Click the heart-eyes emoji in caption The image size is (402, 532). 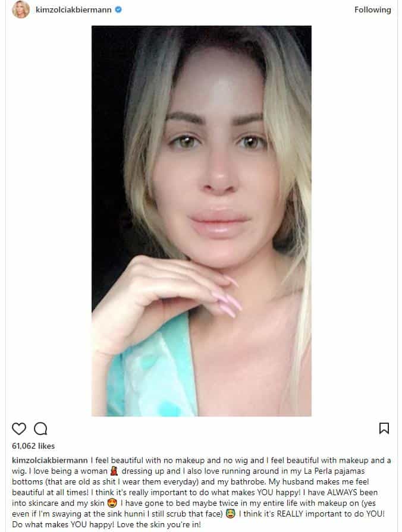click(x=112, y=503)
